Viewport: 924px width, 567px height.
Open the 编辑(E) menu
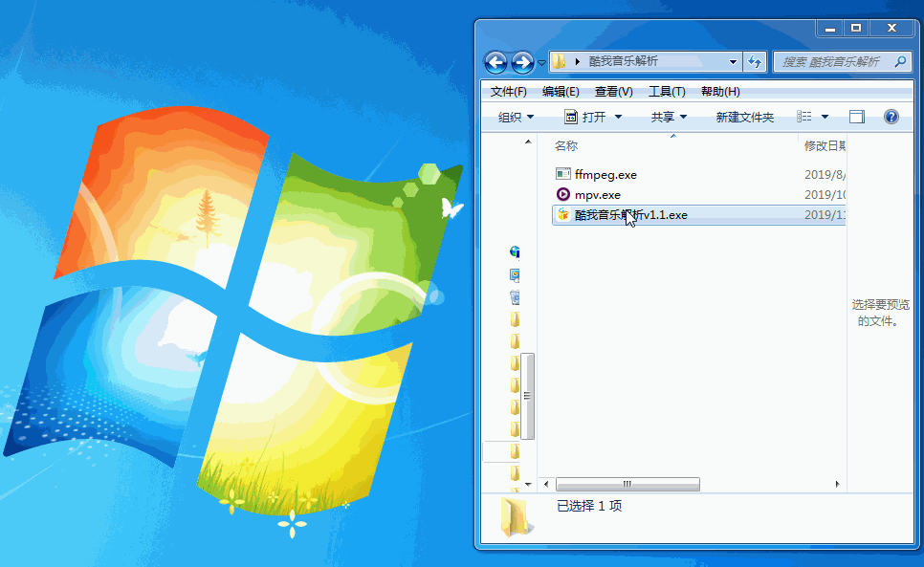tap(561, 91)
